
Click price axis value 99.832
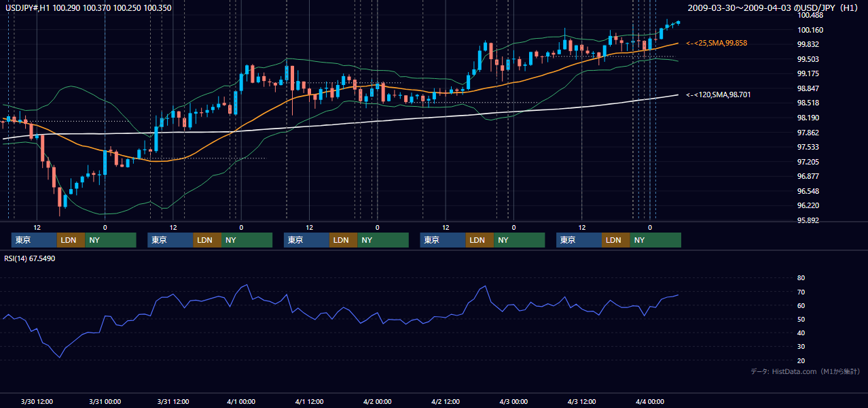(x=808, y=44)
